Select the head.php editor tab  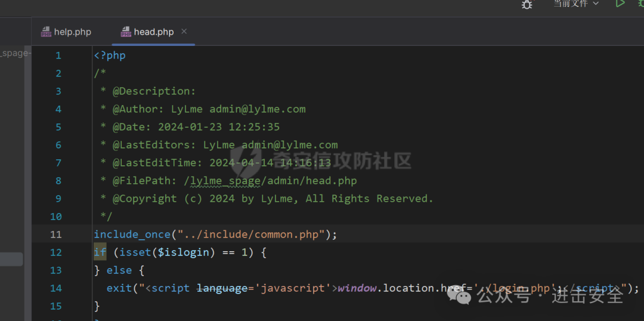[x=154, y=32]
